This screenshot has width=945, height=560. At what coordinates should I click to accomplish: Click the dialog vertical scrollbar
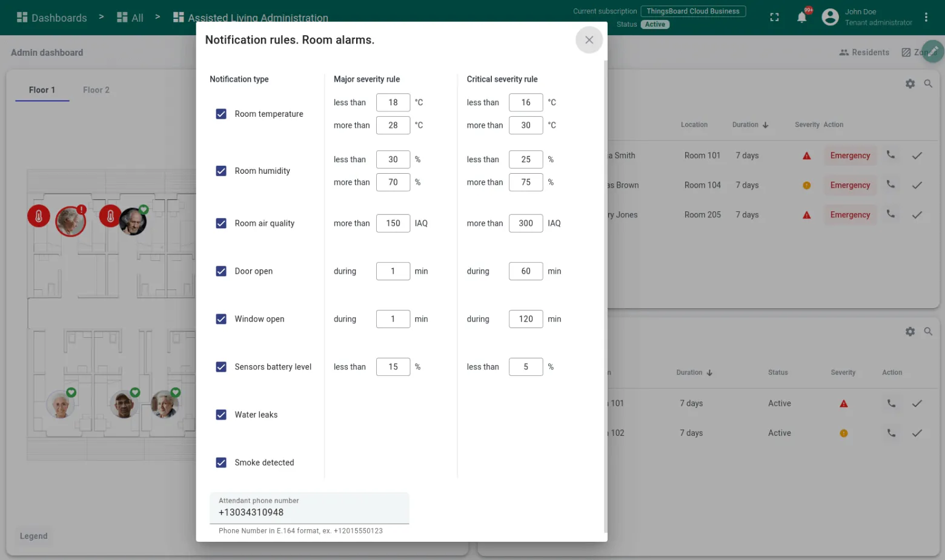[x=605, y=297]
